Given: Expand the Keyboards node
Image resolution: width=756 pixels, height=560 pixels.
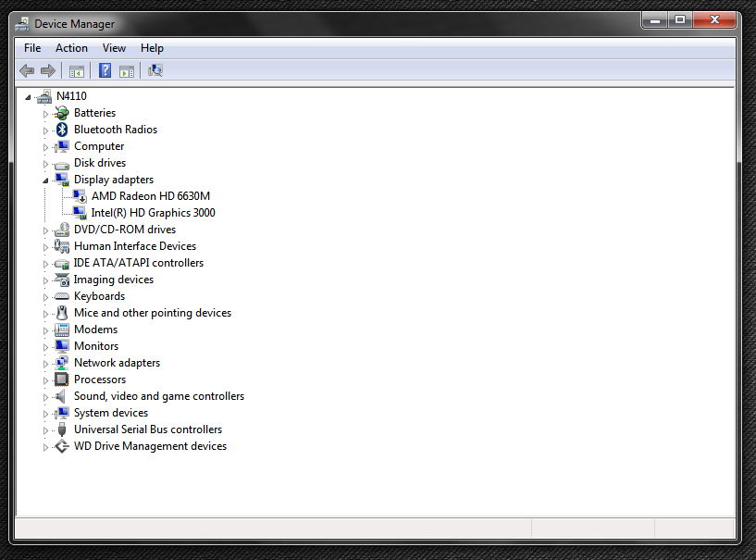Looking at the screenshot, I should [45, 297].
